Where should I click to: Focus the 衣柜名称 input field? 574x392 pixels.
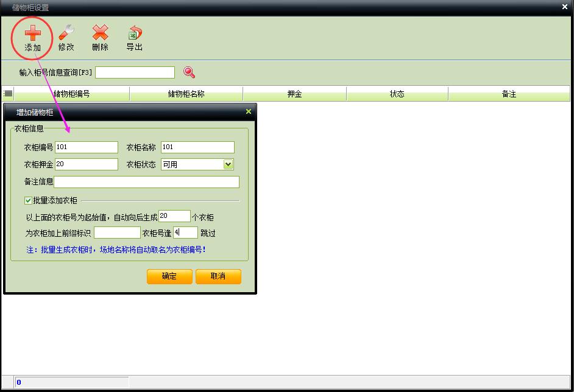point(197,147)
